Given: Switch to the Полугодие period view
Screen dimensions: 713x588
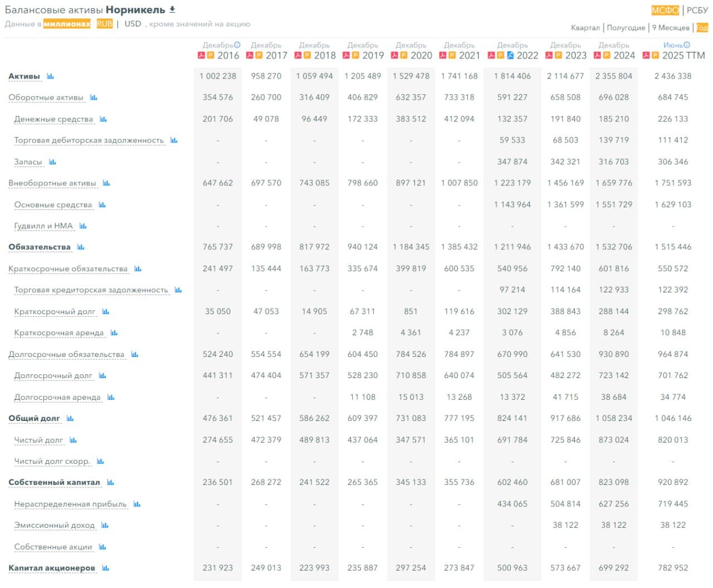Looking at the screenshot, I should (626, 28).
